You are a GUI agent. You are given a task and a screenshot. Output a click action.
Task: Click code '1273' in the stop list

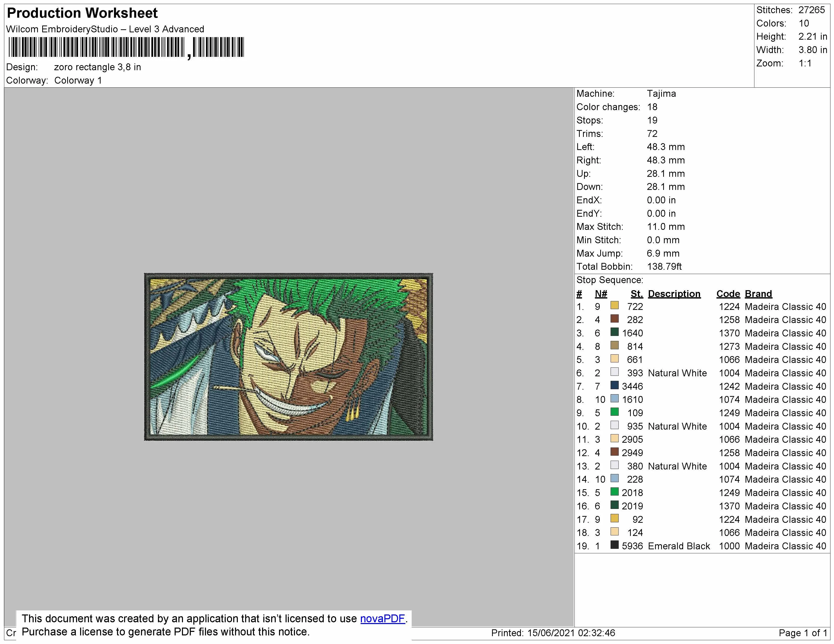pos(729,346)
